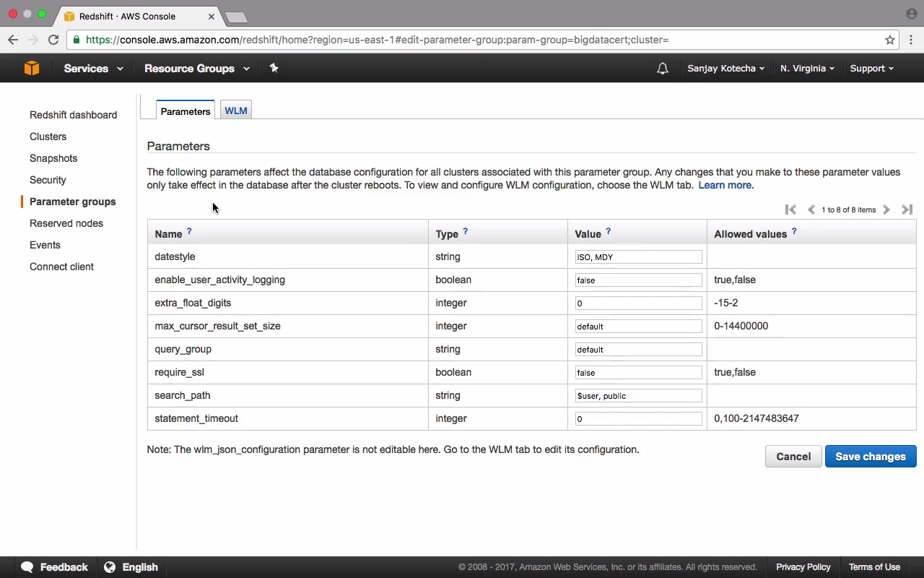The image size is (924, 578).
Task: Bookmark this page with the star icon
Action: (890, 40)
